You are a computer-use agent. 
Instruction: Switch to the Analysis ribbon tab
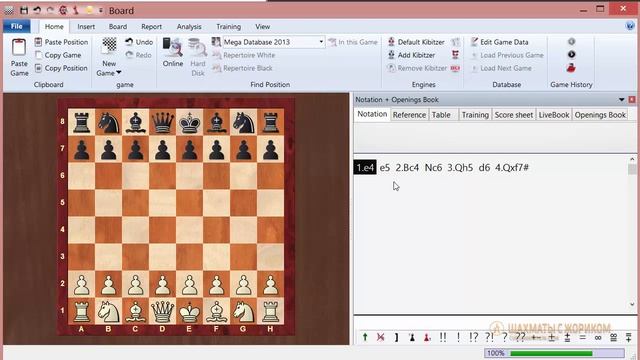[x=189, y=27]
